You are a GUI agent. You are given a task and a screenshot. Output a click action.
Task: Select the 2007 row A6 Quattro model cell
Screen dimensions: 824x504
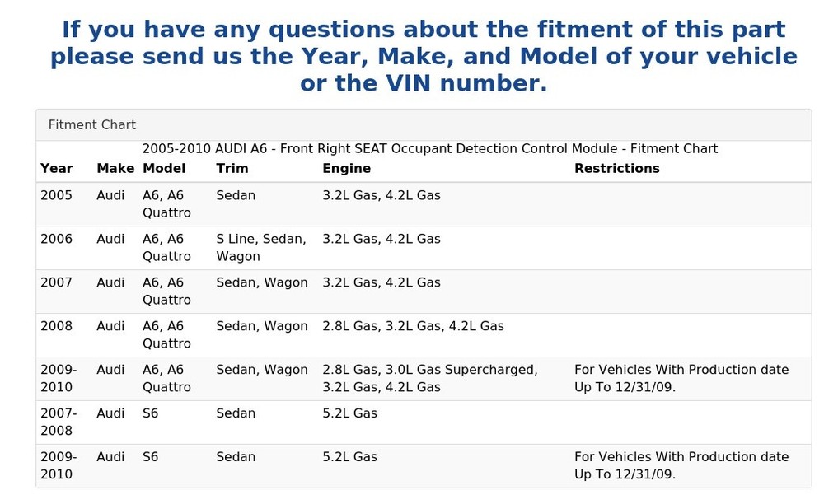pyautogui.click(x=166, y=292)
